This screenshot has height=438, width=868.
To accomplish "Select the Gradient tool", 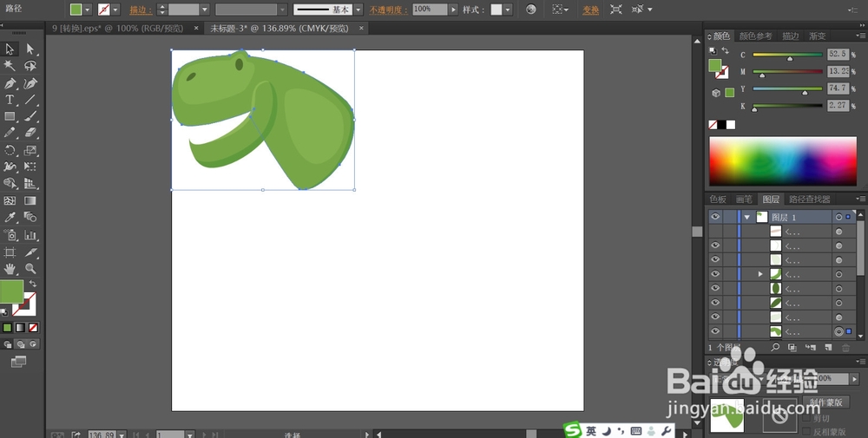I will [30, 200].
